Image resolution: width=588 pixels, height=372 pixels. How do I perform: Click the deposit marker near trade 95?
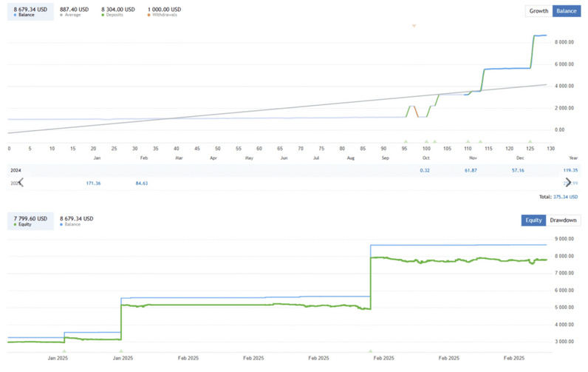pyautogui.click(x=406, y=141)
